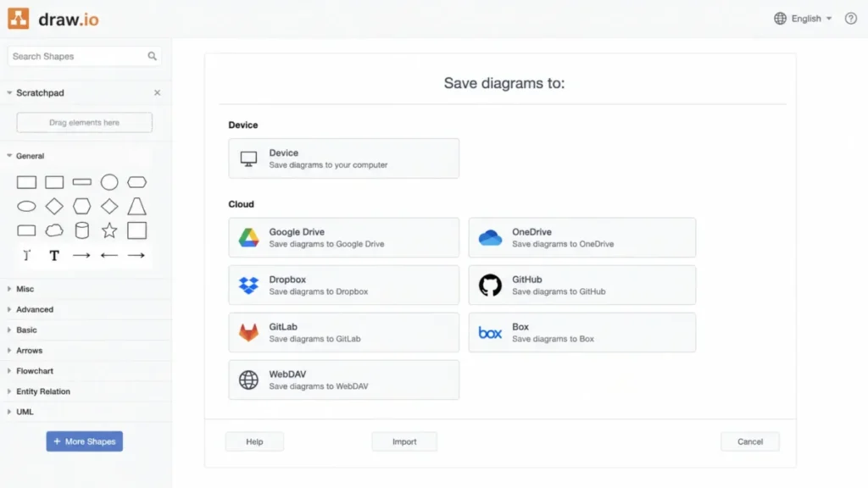Select the large square shape
Image resolution: width=868 pixels, height=488 pixels.
pyautogui.click(x=136, y=230)
